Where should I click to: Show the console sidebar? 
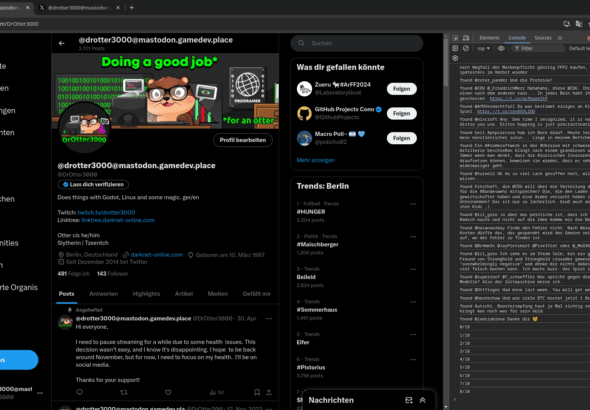(x=455, y=48)
